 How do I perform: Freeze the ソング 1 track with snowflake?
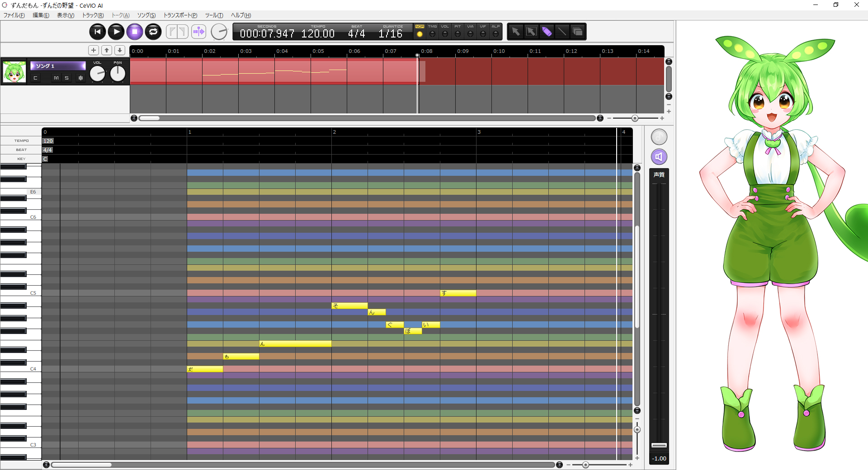(80, 78)
